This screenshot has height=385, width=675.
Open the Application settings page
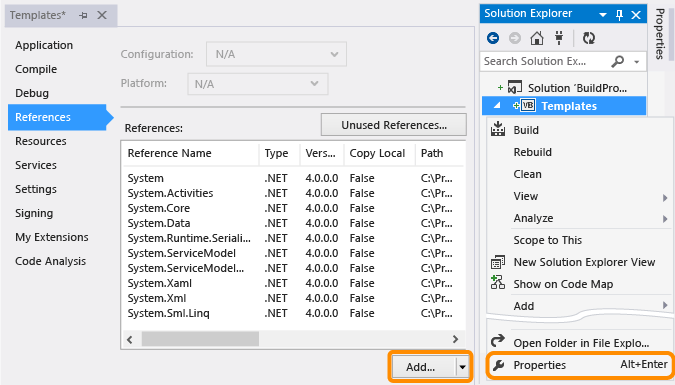tap(44, 45)
